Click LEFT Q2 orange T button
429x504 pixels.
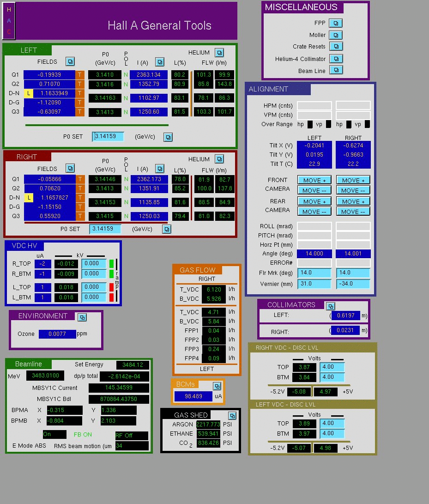click(x=80, y=84)
